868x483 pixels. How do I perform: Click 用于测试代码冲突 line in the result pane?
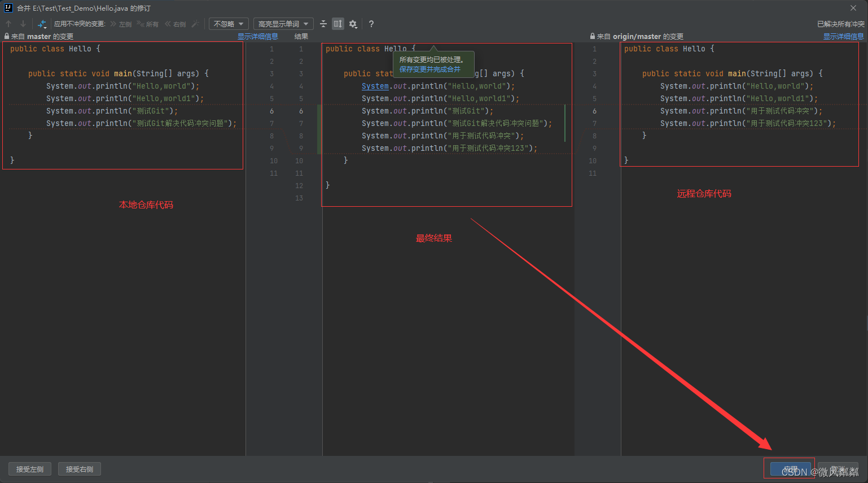[442, 136]
